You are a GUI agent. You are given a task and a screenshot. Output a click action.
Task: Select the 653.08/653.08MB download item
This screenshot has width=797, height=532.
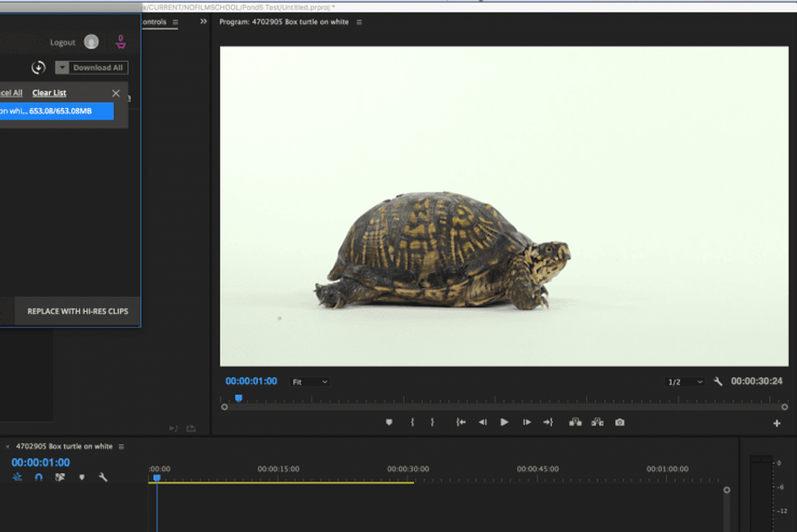tap(56, 111)
